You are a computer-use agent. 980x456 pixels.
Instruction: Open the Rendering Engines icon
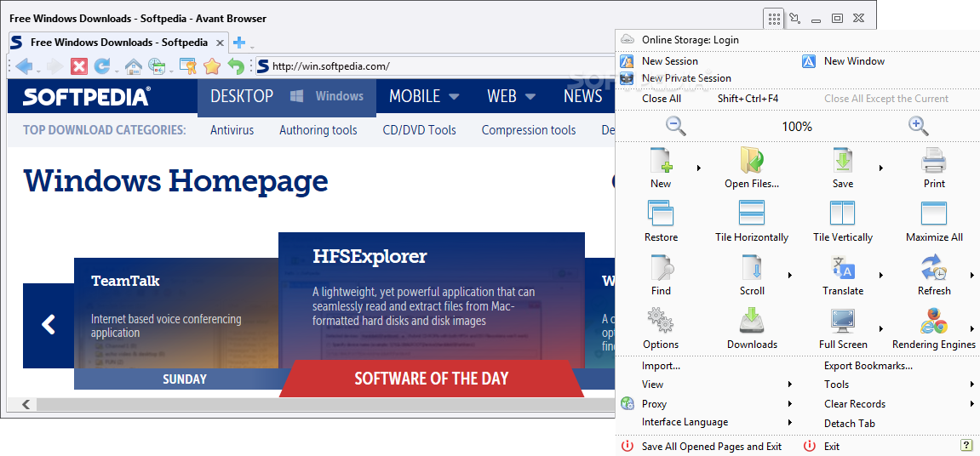click(x=934, y=321)
